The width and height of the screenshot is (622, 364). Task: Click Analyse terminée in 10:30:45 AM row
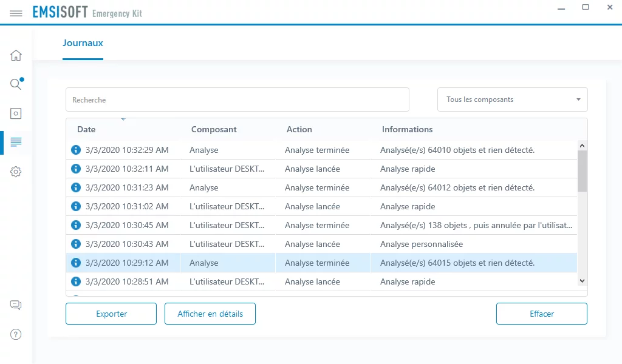click(x=317, y=225)
